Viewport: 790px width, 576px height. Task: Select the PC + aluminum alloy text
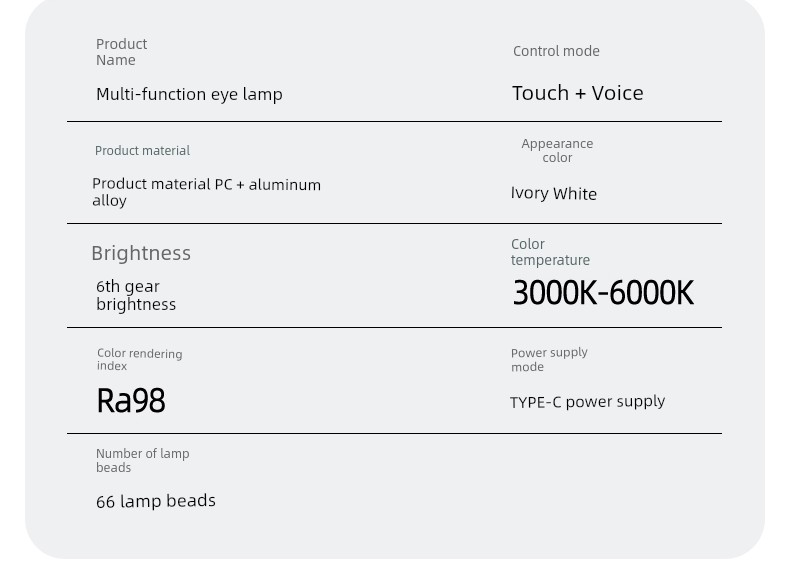point(207,192)
